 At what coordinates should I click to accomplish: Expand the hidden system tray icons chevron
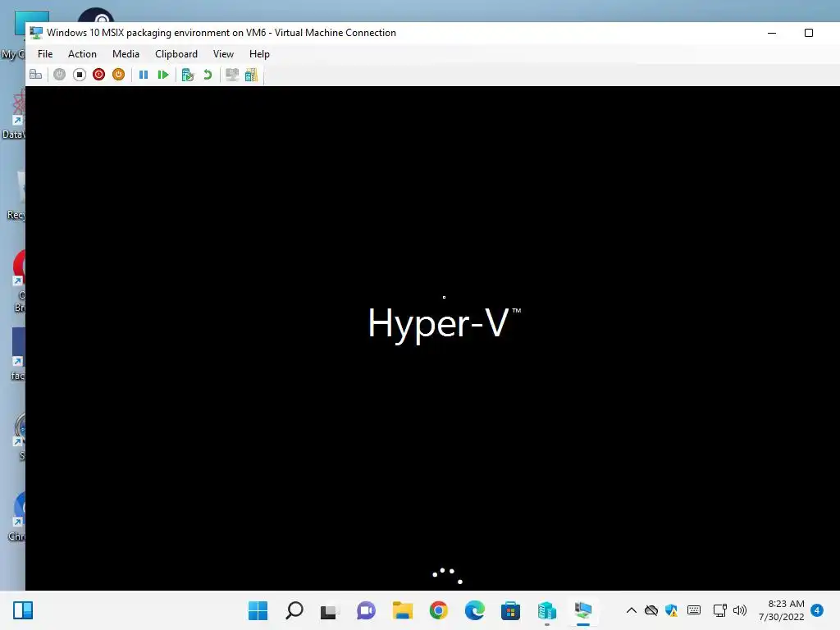[x=632, y=610]
